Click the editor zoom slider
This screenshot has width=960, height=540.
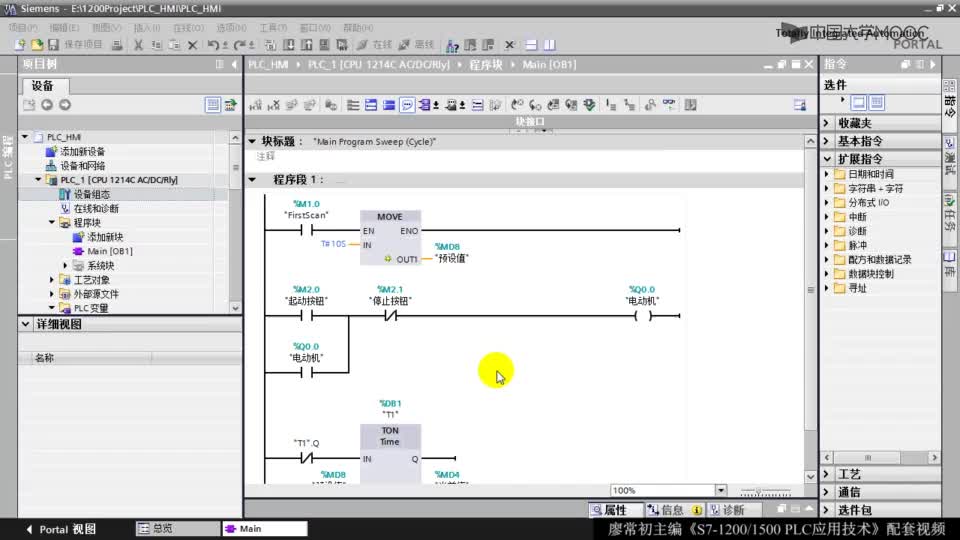[765, 491]
